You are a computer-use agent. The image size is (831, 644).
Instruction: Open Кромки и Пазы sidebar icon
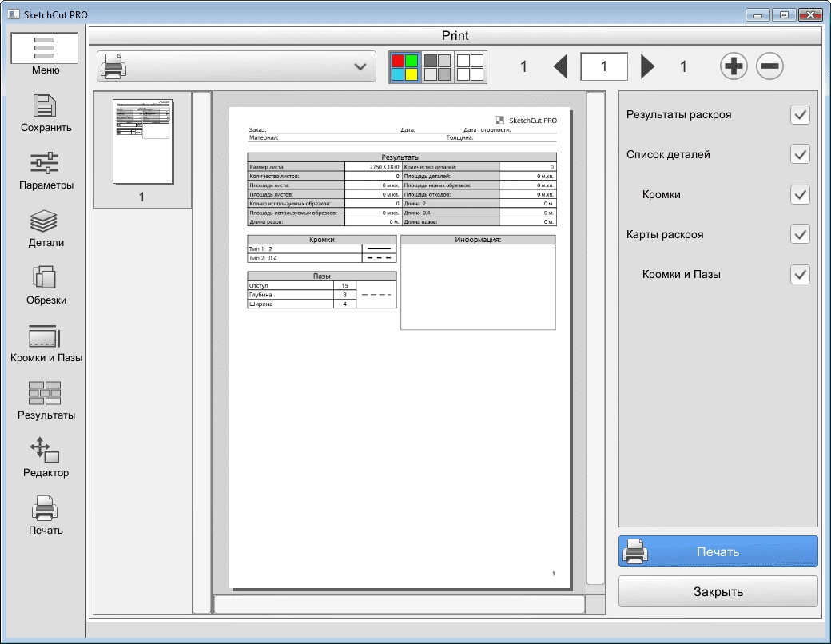coord(45,336)
